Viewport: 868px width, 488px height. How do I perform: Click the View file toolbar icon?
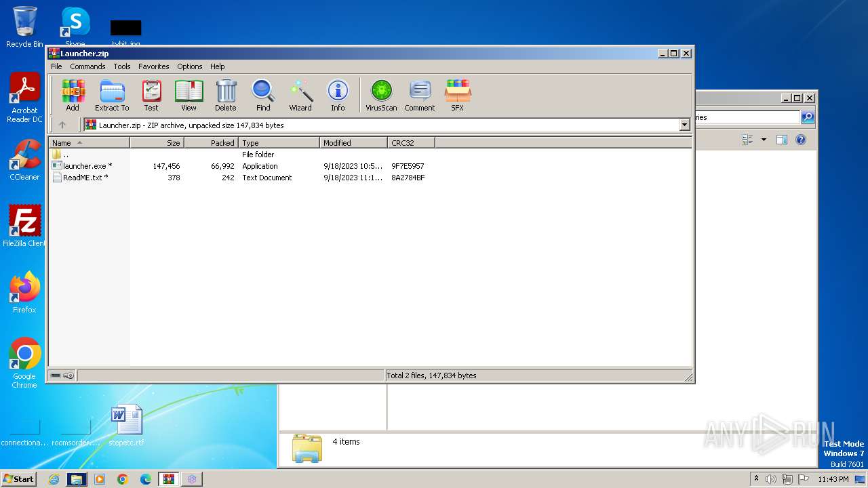[189, 95]
